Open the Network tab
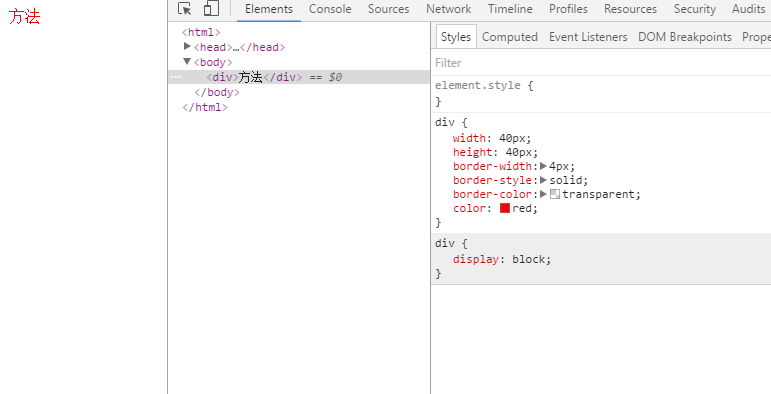The height and width of the screenshot is (394, 771). (x=448, y=9)
